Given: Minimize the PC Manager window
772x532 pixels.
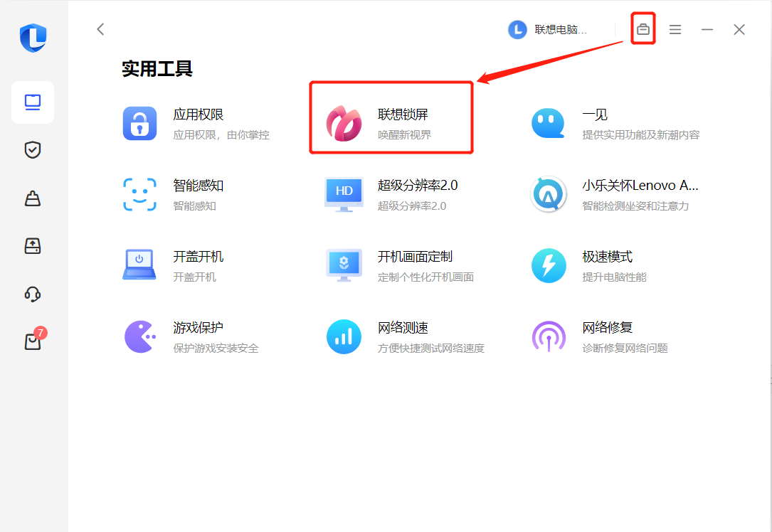Looking at the screenshot, I should tap(707, 30).
